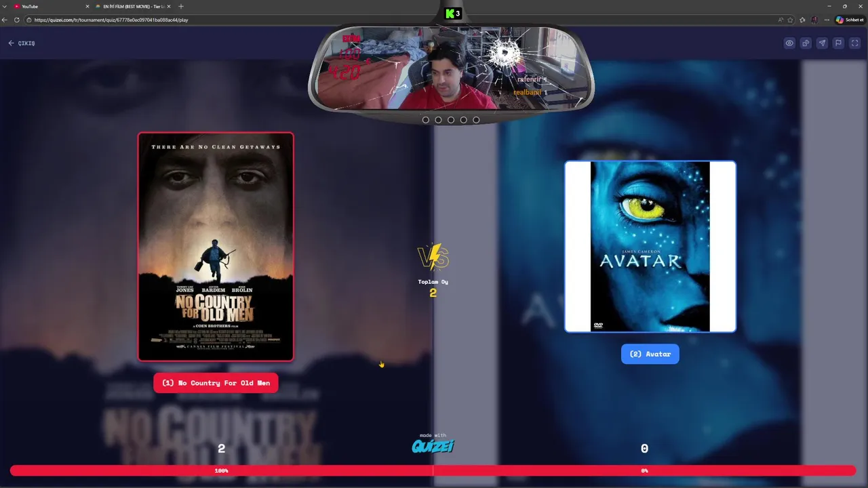Click the Sohbet et Copilot button
This screenshot has width=868, height=488.
click(850, 20)
